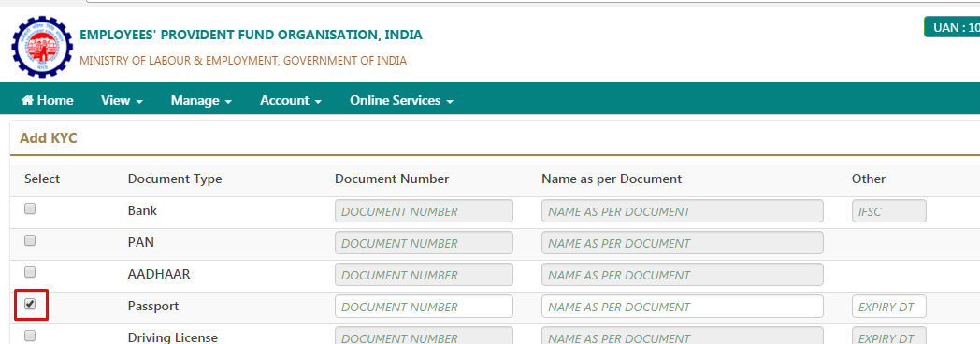Focus PAN document number field
Image resolution: width=980 pixels, height=344 pixels.
click(x=424, y=243)
